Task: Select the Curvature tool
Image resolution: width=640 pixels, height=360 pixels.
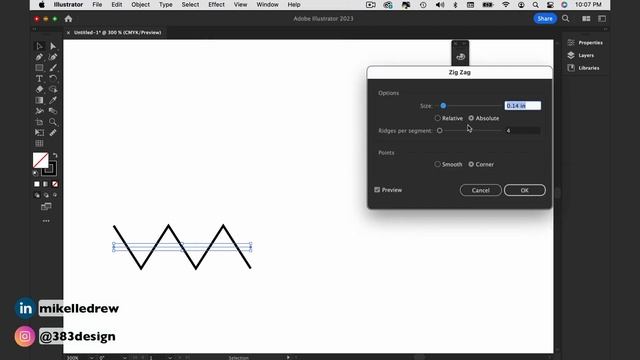Action: (53, 57)
